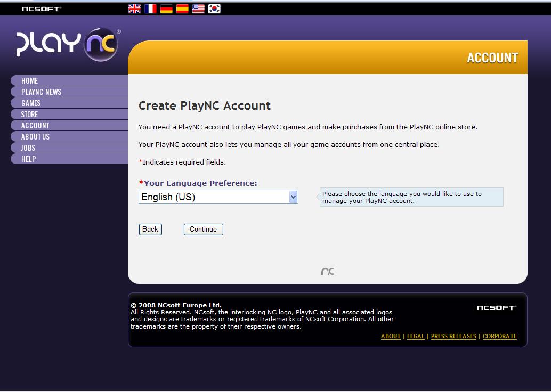Screen dimensions: 551x392
Task: Click the language hint tooltip text
Action: click(402, 197)
